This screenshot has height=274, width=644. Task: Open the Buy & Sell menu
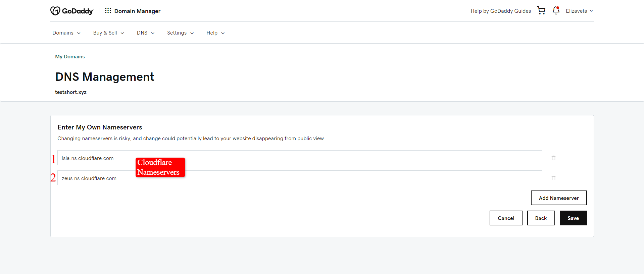(x=109, y=33)
